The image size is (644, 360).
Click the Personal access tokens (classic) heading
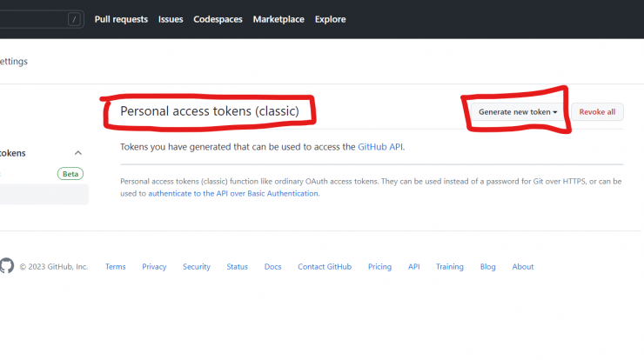click(x=210, y=111)
